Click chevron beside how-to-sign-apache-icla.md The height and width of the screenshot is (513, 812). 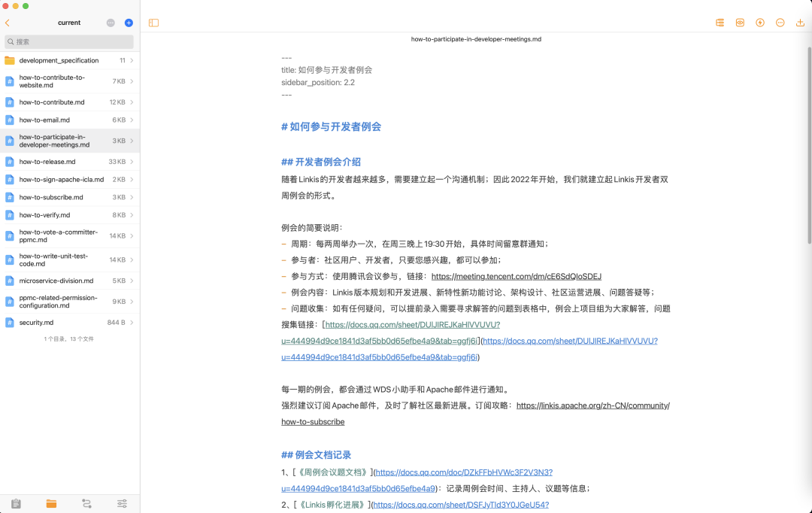(132, 179)
